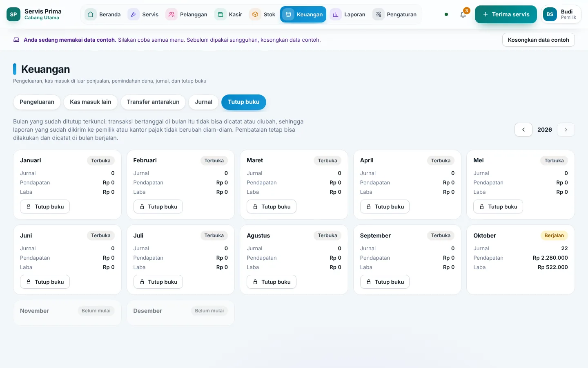The width and height of the screenshot is (588, 368).
Task: Click the Keuangan database icon
Action: click(288, 14)
